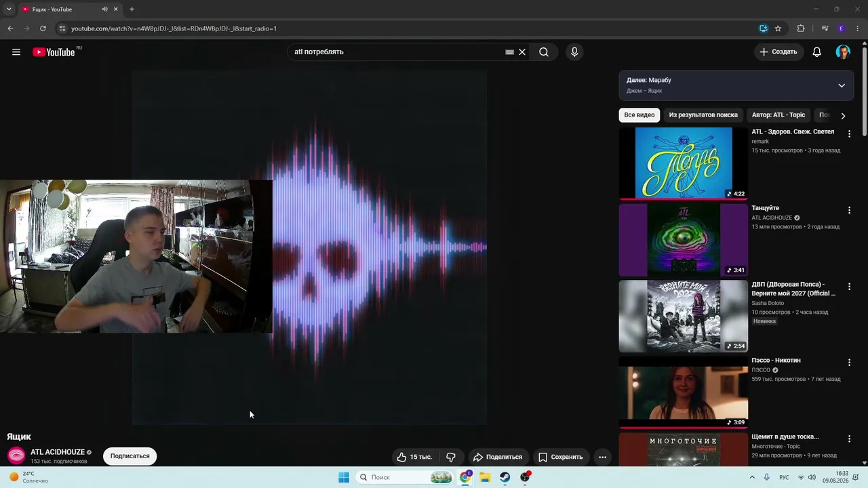Open the 'Пэссо - Никотин' thumbnail
Screen dimensions: 868x488
(684, 392)
